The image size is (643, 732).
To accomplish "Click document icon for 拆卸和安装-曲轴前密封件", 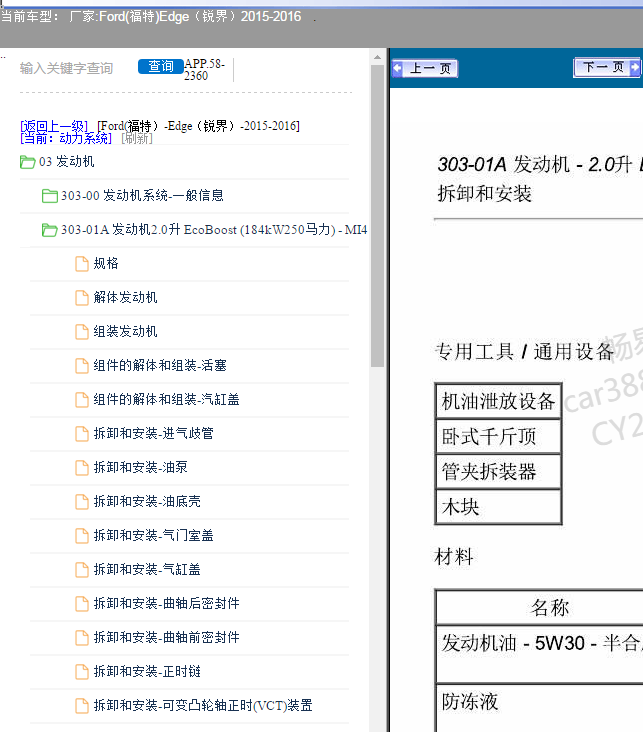I will click(x=82, y=638).
